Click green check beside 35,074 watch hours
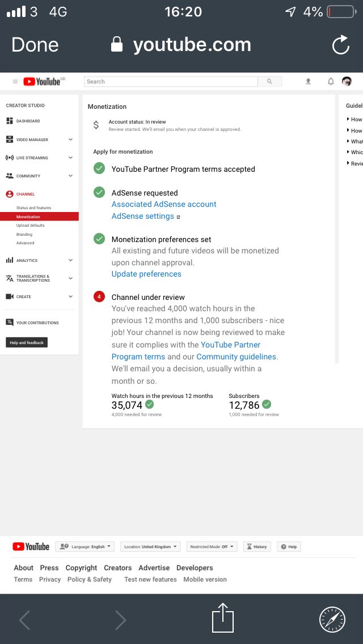 tap(150, 405)
